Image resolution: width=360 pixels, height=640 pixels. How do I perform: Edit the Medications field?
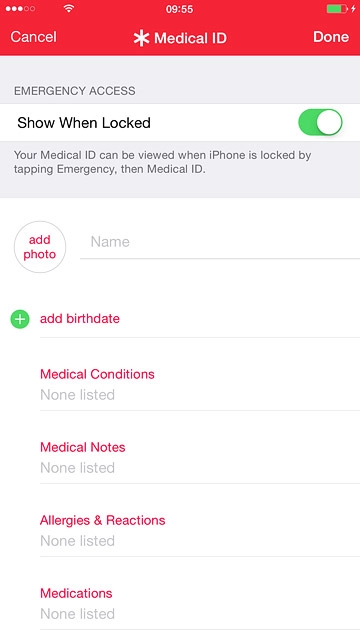click(200, 603)
